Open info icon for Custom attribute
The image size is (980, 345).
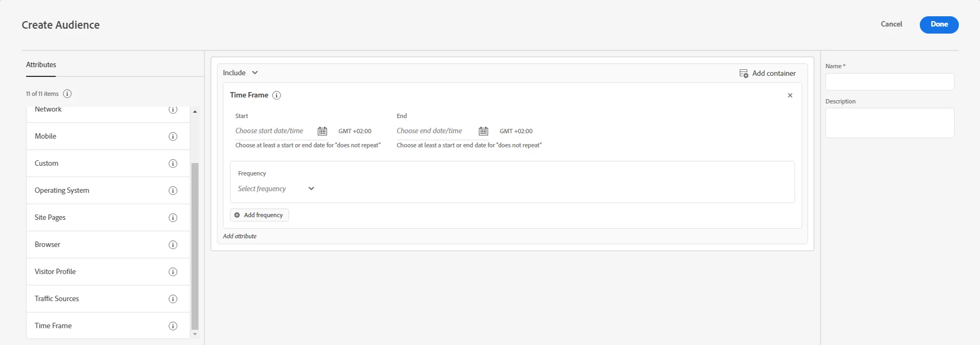click(173, 164)
